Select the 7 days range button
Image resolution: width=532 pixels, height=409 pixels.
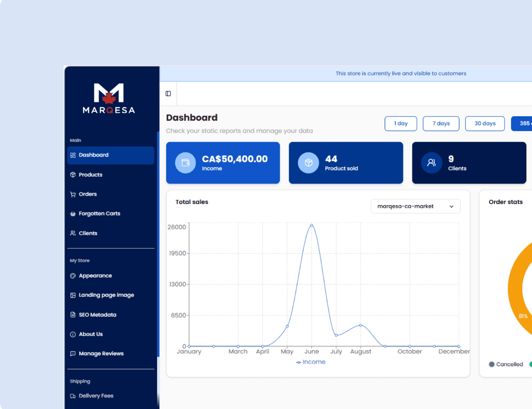click(441, 124)
